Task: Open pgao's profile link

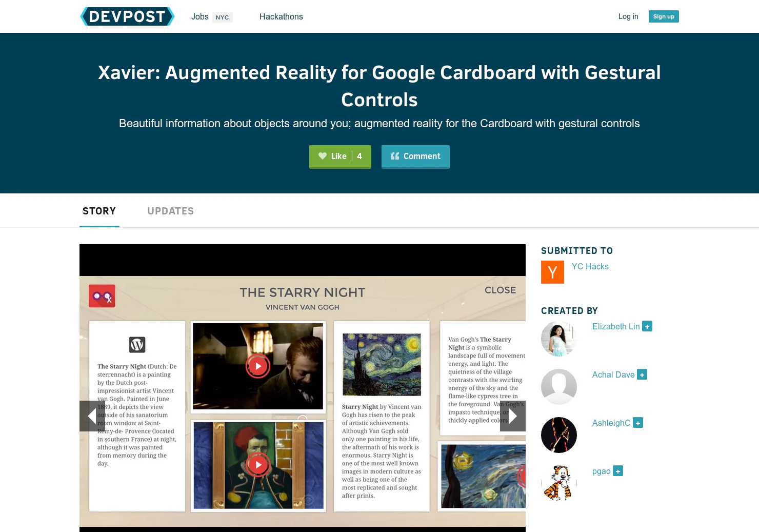Action: [602, 471]
